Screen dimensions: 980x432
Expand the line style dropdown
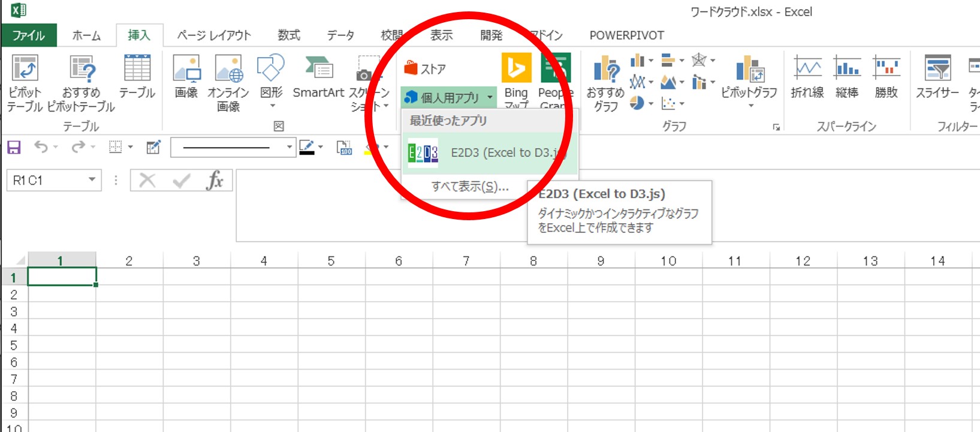click(x=290, y=147)
